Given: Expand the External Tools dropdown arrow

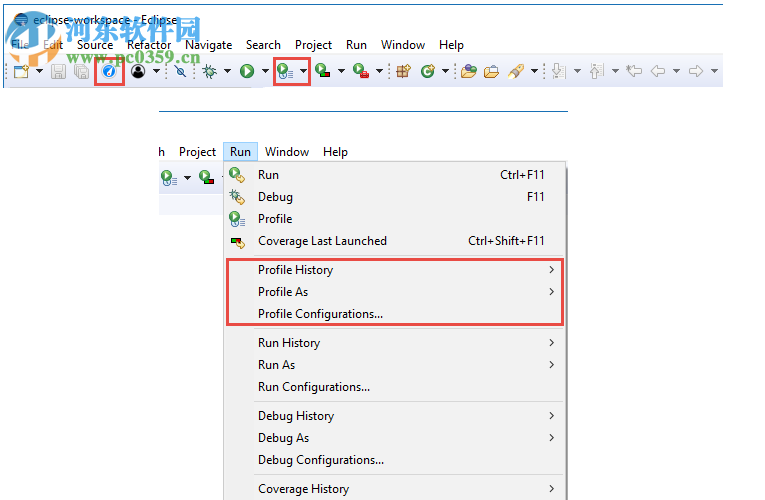Looking at the screenshot, I should coord(379,71).
